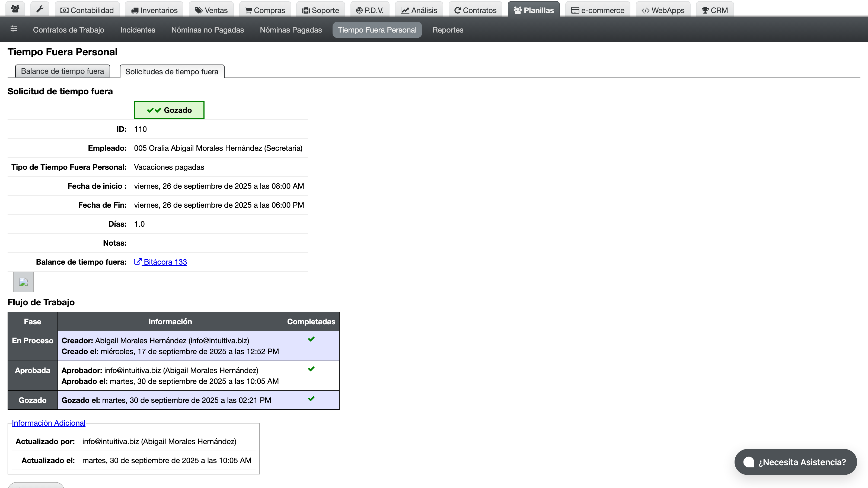Image resolution: width=868 pixels, height=488 pixels.
Task: Open the Incidentes menu item
Action: pyautogui.click(x=138, y=30)
